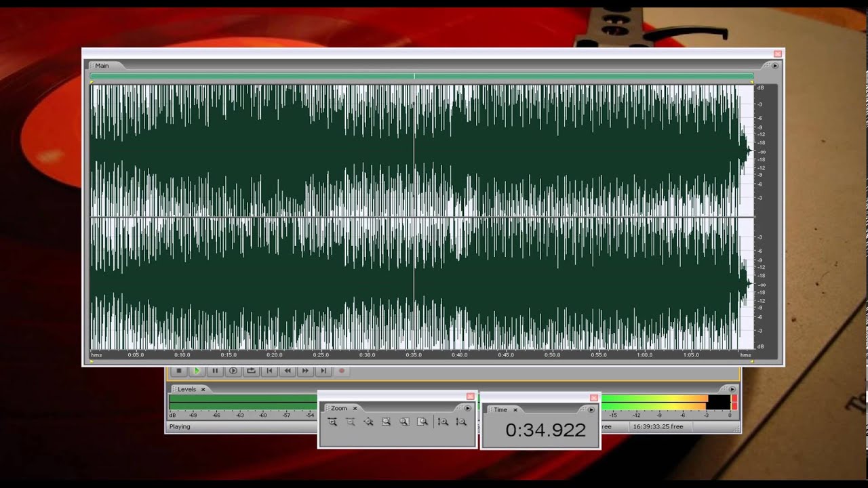Zoom out horizontally in Zoom panel

351,422
